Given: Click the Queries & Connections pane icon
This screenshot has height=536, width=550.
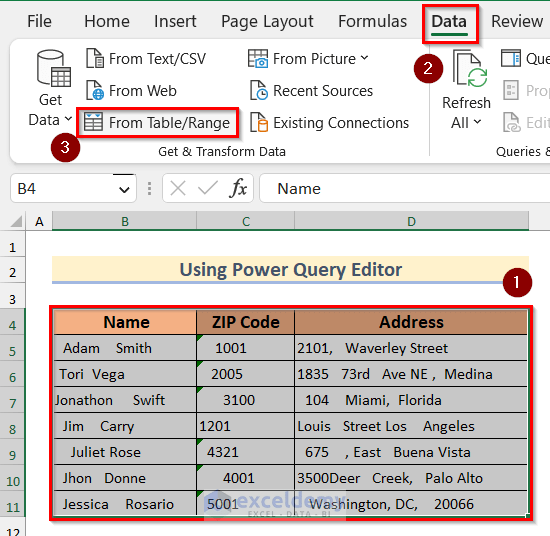Looking at the screenshot, I should (x=511, y=58).
